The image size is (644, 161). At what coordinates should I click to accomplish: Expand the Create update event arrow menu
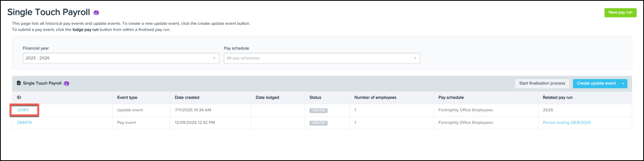click(623, 83)
